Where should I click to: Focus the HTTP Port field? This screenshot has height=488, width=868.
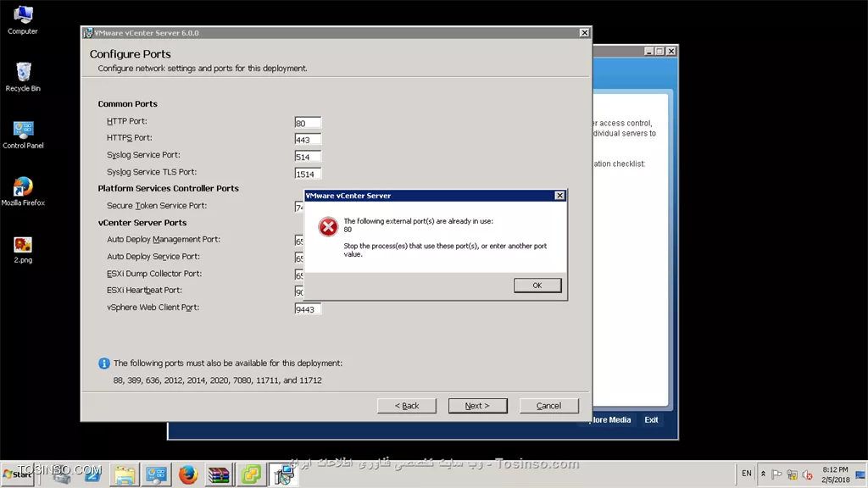[308, 123]
